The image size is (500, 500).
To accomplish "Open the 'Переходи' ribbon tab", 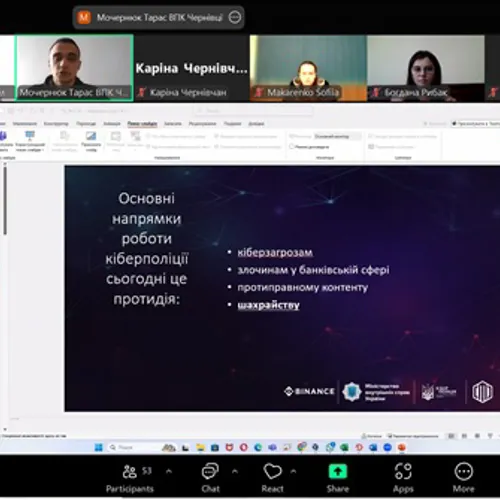I will pos(86,124).
